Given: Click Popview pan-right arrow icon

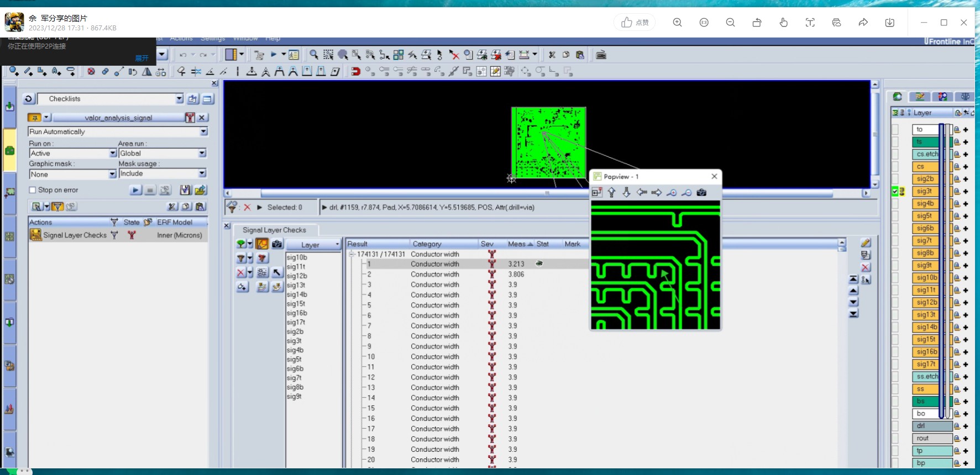Looking at the screenshot, I should [657, 192].
